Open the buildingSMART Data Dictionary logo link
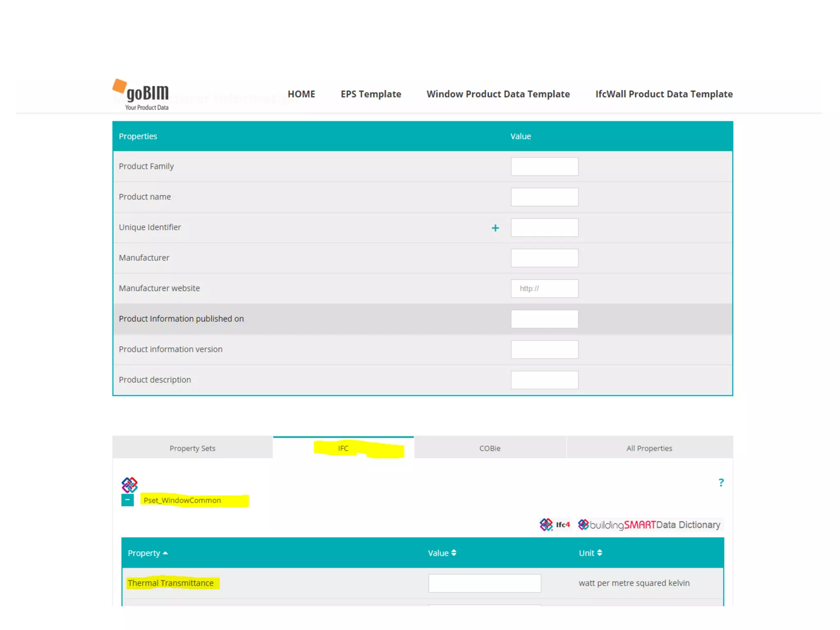 coord(649,525)
